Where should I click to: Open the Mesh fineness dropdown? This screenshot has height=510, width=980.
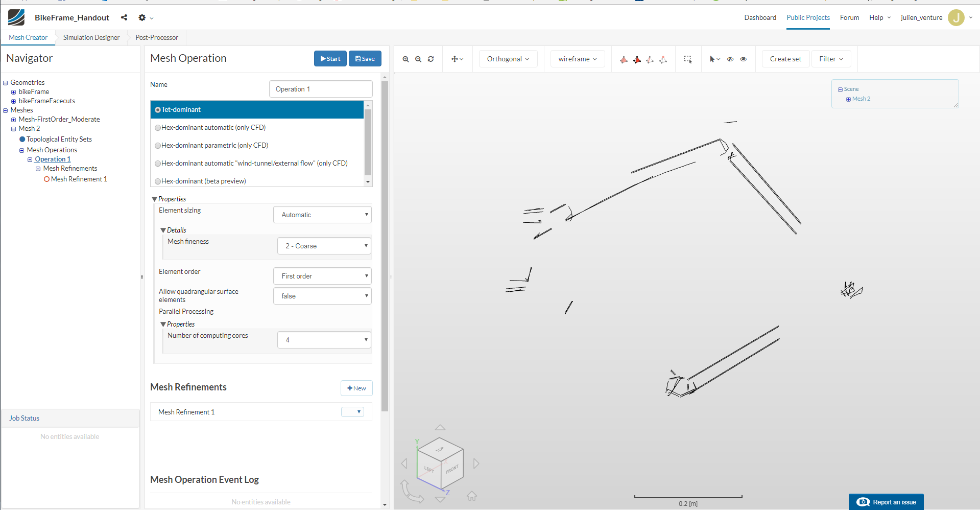[x=324, y=246]
